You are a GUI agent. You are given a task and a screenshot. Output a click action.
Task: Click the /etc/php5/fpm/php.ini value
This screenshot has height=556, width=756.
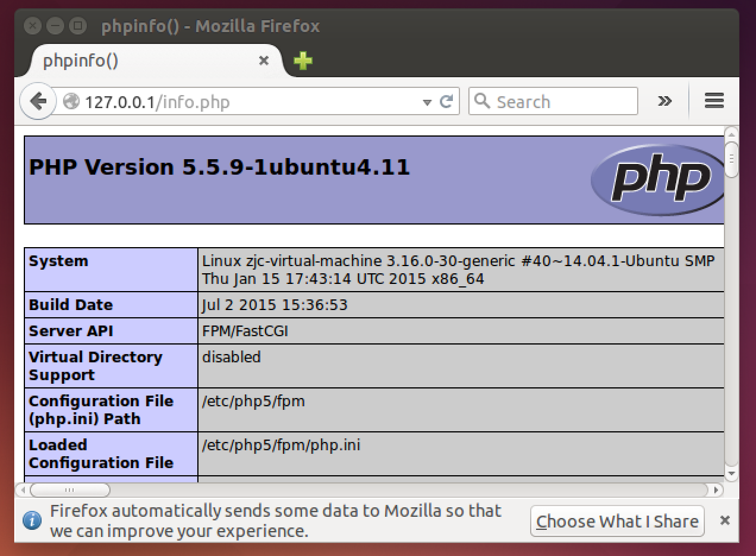click(x=281, y=445)
